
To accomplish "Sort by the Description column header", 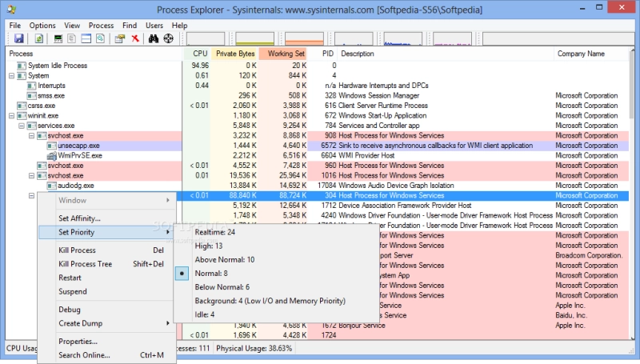I will point(446,54).
